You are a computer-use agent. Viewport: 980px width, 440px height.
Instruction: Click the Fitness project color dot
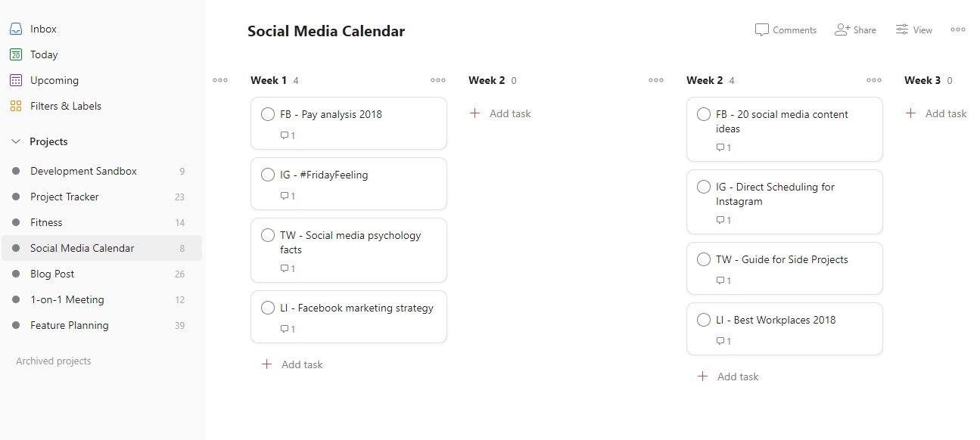click(x=16, y=222)
